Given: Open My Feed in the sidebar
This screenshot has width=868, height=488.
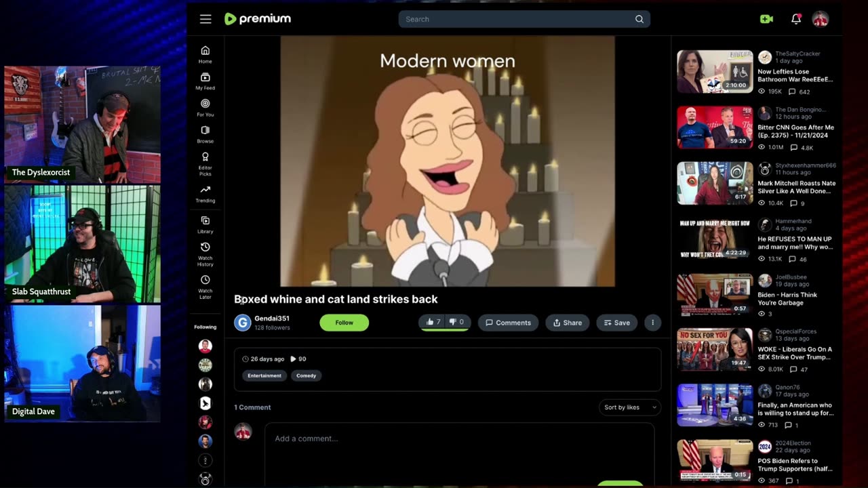Looking at the screenshot, I should click(205, 81).
